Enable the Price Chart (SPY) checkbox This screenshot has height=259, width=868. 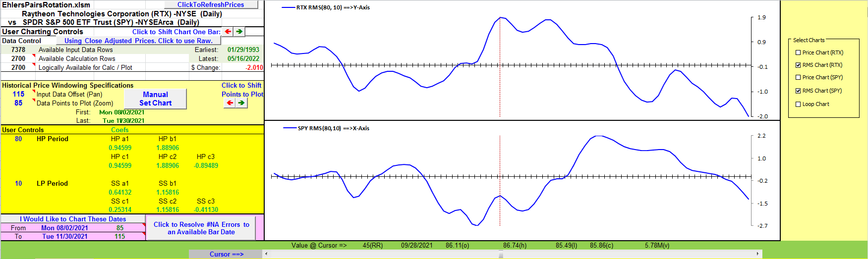coord(798,77)
